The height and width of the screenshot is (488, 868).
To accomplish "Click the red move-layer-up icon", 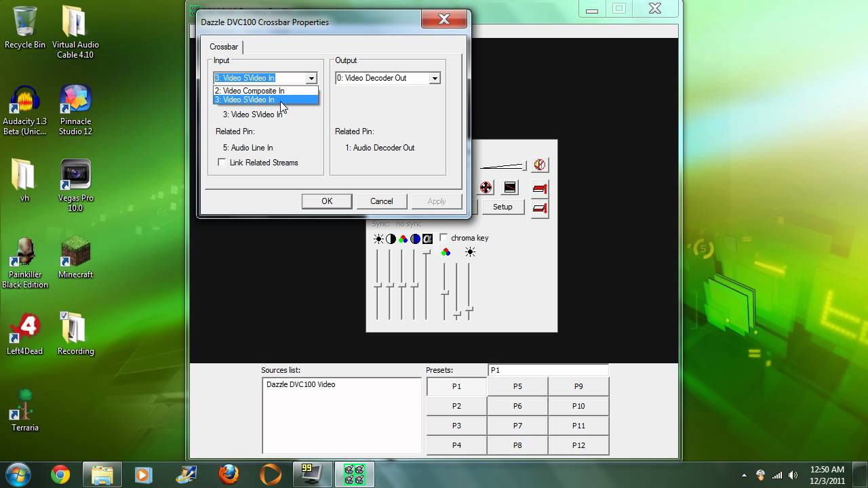I will [x=540, y=188].
